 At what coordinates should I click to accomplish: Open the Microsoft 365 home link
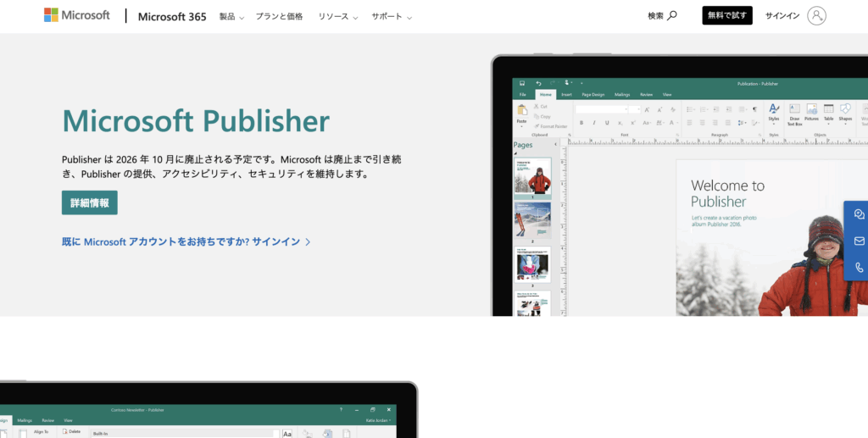[x=172, y=17]
